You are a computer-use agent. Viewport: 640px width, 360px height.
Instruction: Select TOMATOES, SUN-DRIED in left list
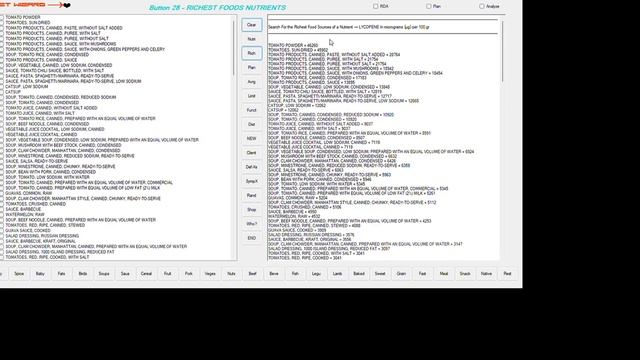coord(27,23)
